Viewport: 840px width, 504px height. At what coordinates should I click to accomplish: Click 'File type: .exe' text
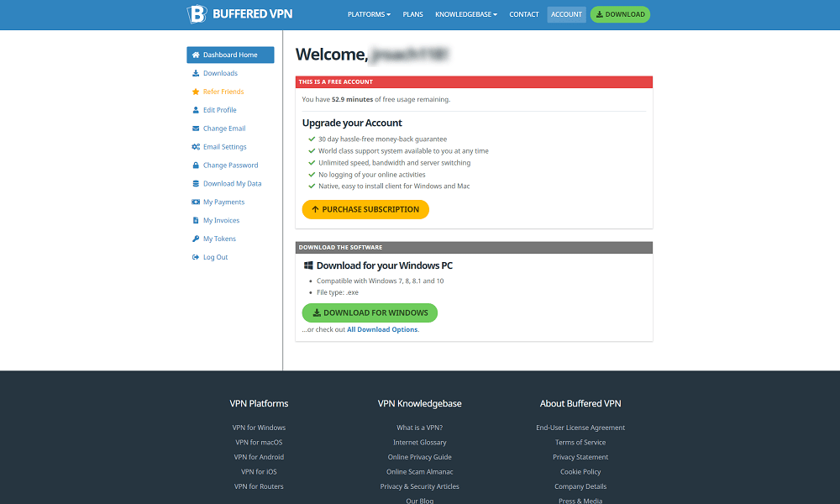(x=338, y=292)
